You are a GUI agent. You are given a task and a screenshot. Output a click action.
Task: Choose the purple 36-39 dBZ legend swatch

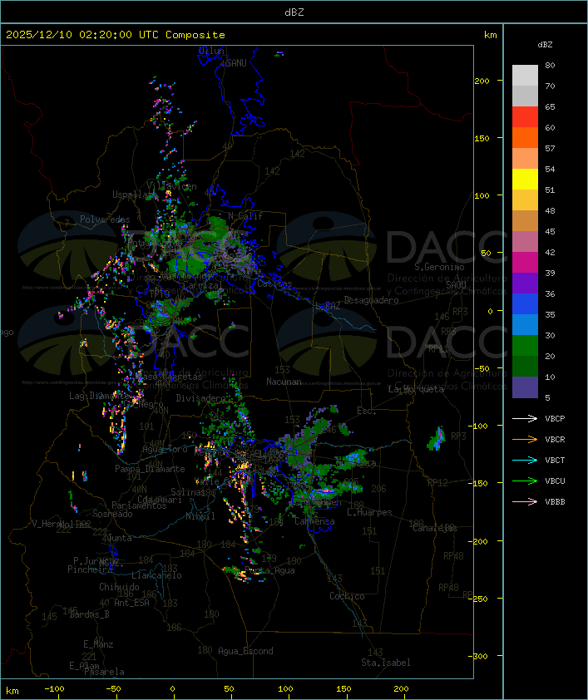tap(525, 283)
